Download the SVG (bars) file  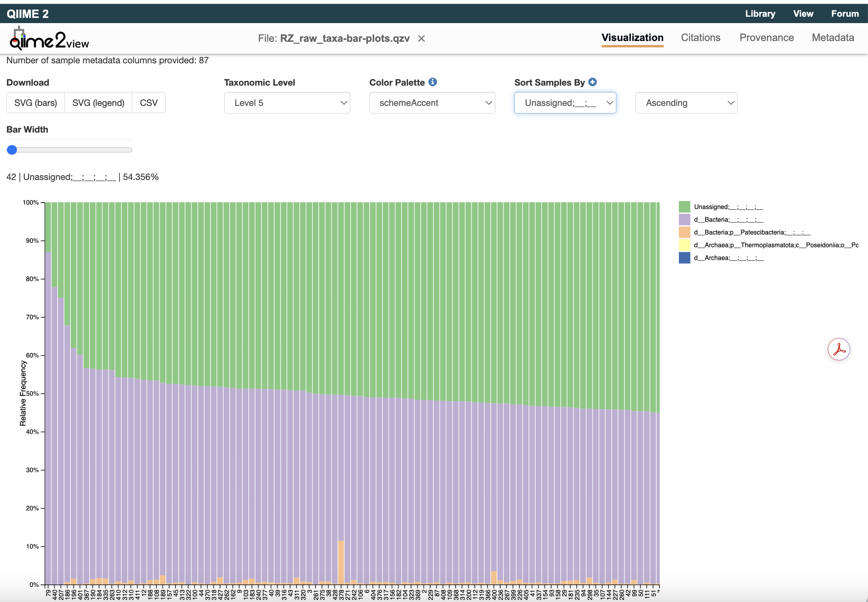pos(35,103)
